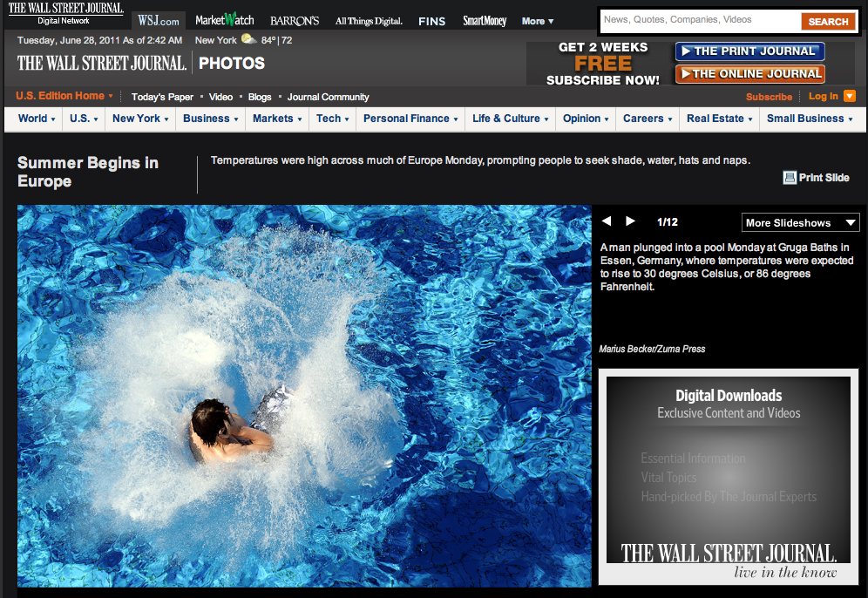This screenshot has height=598, width=868.
Task: Open the Markets navigation menu
Action: (277, 119)
